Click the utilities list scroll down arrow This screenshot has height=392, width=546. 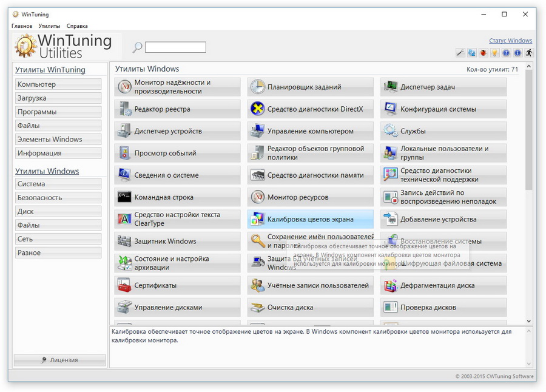(529, 321)
